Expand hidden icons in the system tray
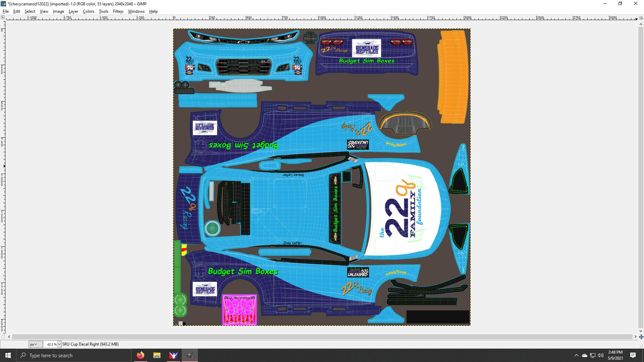The image size is (644, 362). [577, 355]
